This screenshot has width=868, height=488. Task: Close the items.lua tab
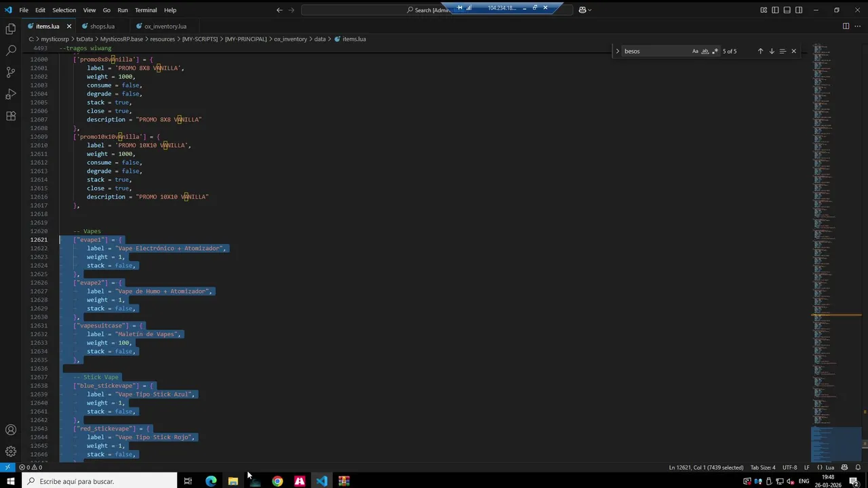pyautogui.click(x=68, y=26)
